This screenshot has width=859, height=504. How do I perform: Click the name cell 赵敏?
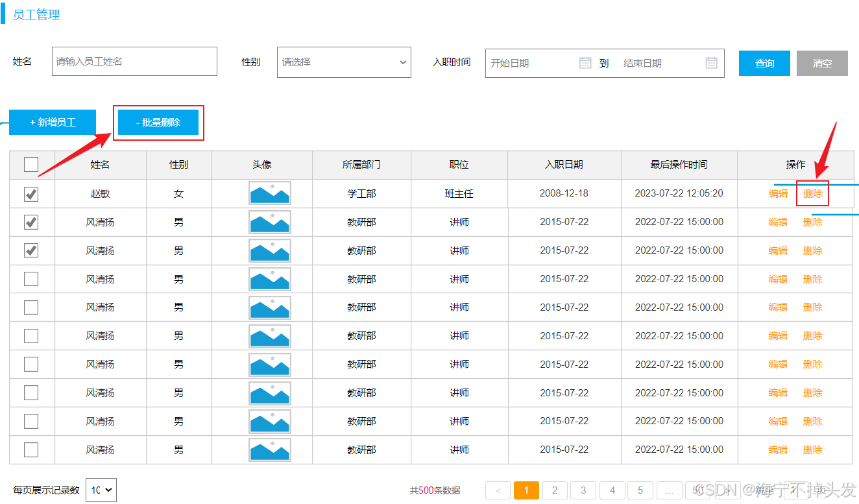click(x=101, y=193)
